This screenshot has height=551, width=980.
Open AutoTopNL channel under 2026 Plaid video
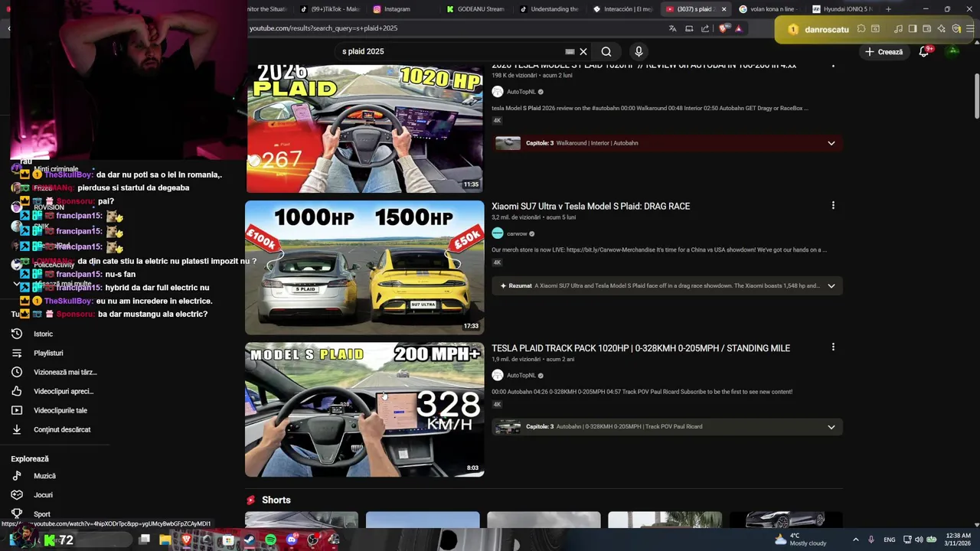pos(521,92)
